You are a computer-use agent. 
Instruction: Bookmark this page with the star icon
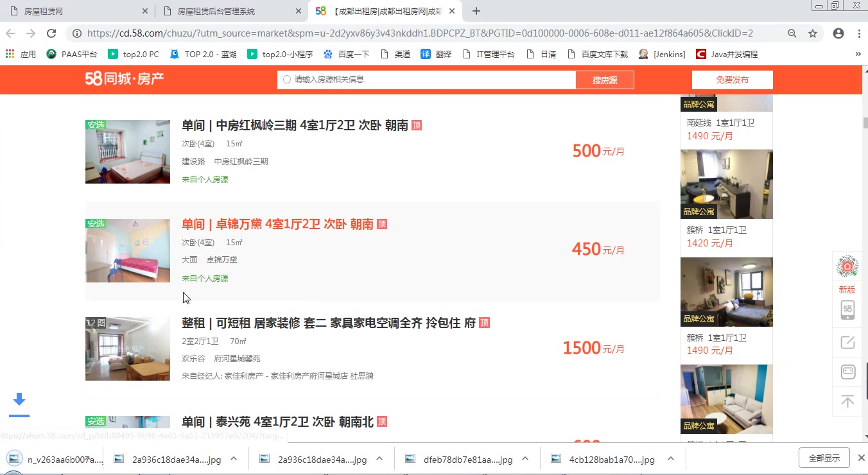point(813,33)
